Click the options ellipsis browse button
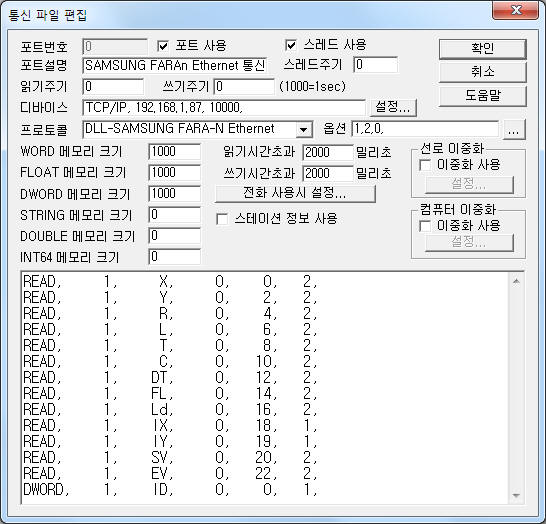 pyautogui.click(x=514, y=130)
